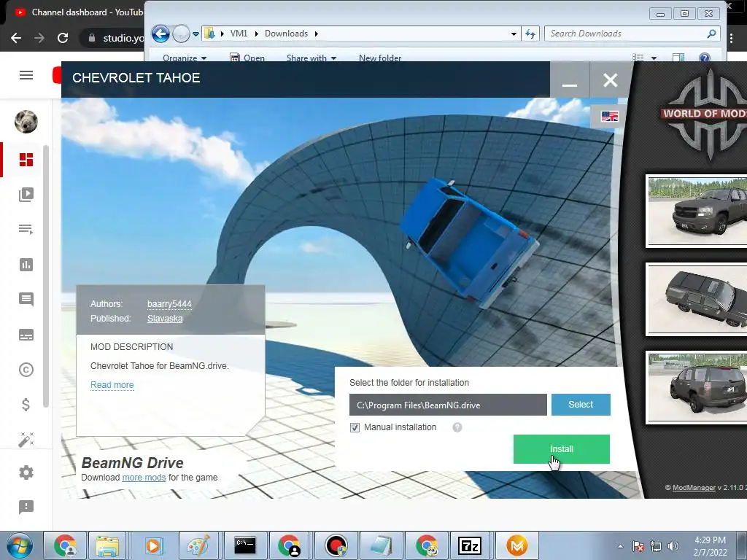Open Share with menu in Explorer

311,58
